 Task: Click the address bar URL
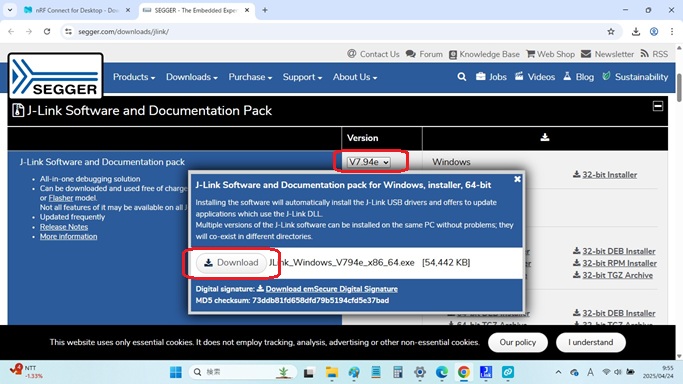(124, 31)
